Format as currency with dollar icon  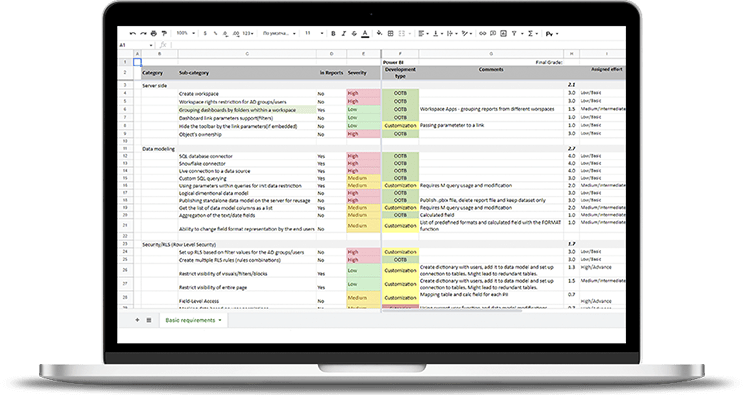[x=205, y=33]
